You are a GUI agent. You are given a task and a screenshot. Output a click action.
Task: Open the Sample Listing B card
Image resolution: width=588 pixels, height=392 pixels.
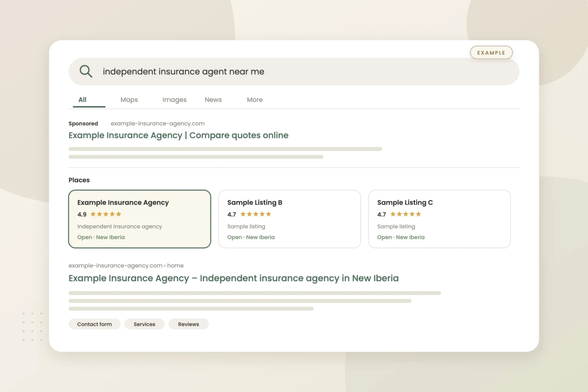(289, 219)
